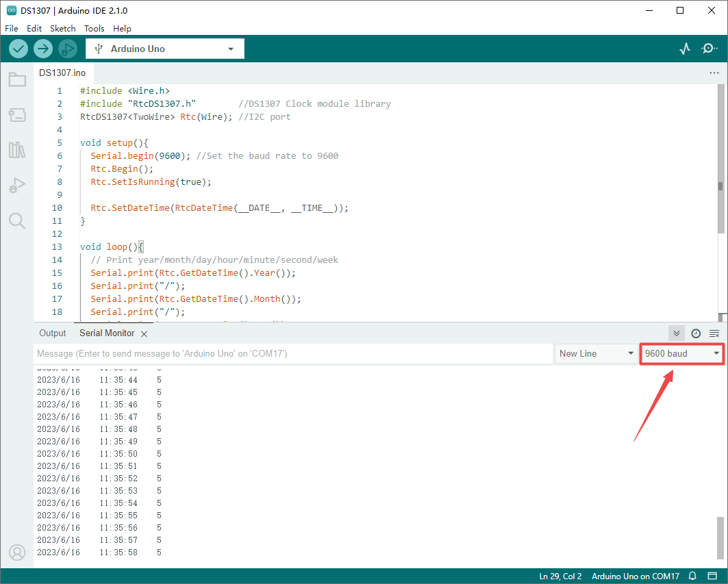Toggle timestamp display in the Serial Monitor

(x=696, y=333)
